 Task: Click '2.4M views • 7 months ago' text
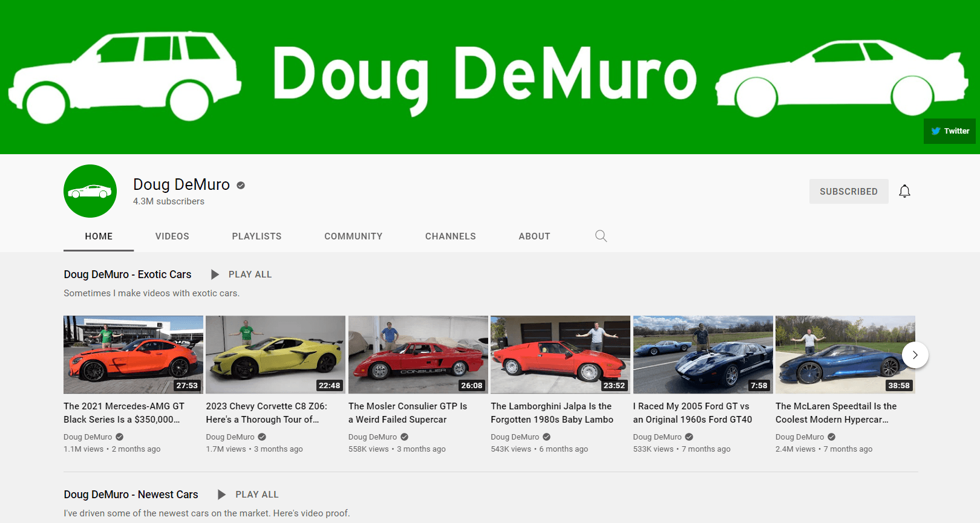pyautogui.click(x=824, y=449)
